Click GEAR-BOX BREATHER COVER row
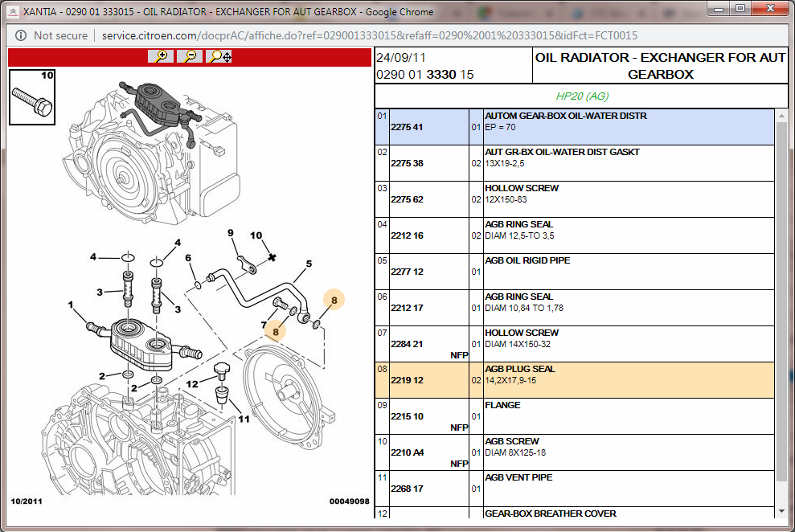The image size is (795, 532). pyautogui.click(x=575, y=512)
